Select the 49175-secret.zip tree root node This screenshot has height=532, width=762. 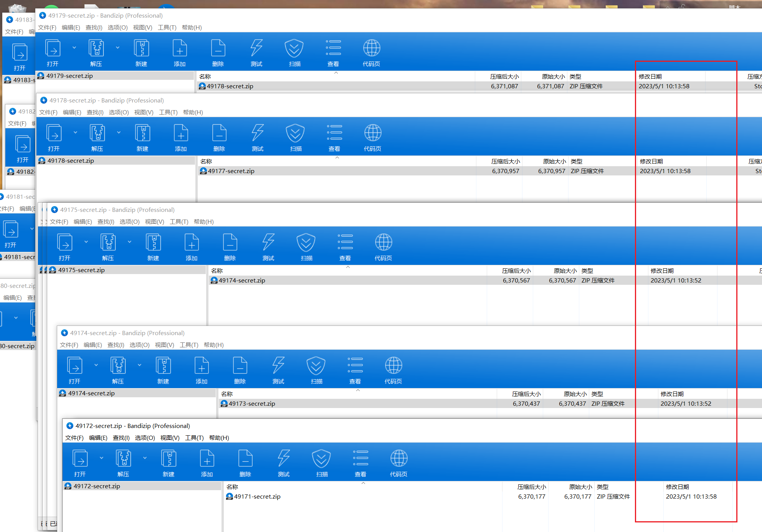(81, 270)
